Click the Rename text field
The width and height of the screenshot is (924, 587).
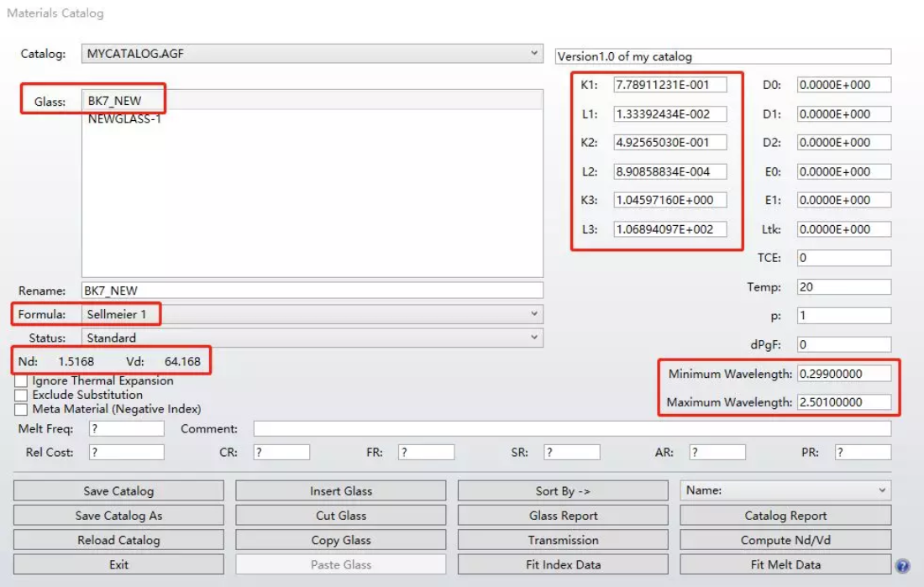point(312,291)
